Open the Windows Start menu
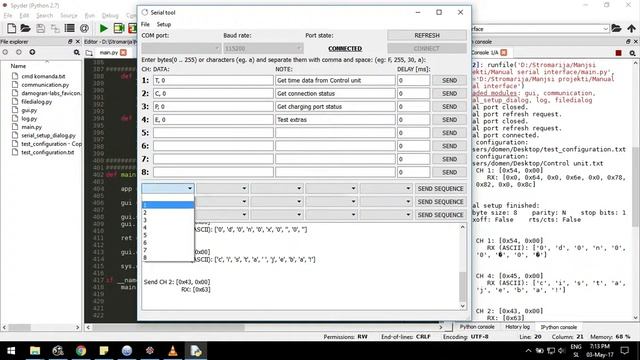This screenshot has width=640, height=360. click(x=11, y=351)
